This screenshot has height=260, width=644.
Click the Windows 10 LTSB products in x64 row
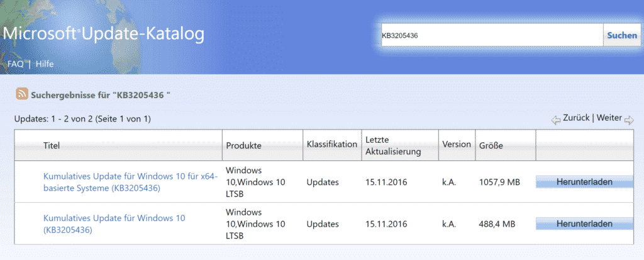pos(255,182)
